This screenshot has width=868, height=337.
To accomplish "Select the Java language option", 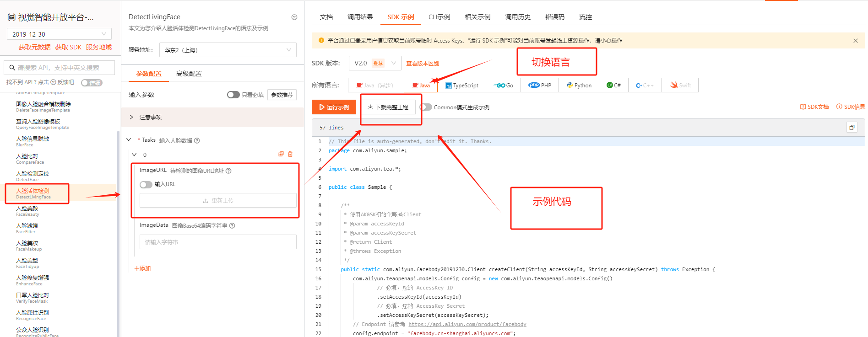I will [x=421, y=85].
